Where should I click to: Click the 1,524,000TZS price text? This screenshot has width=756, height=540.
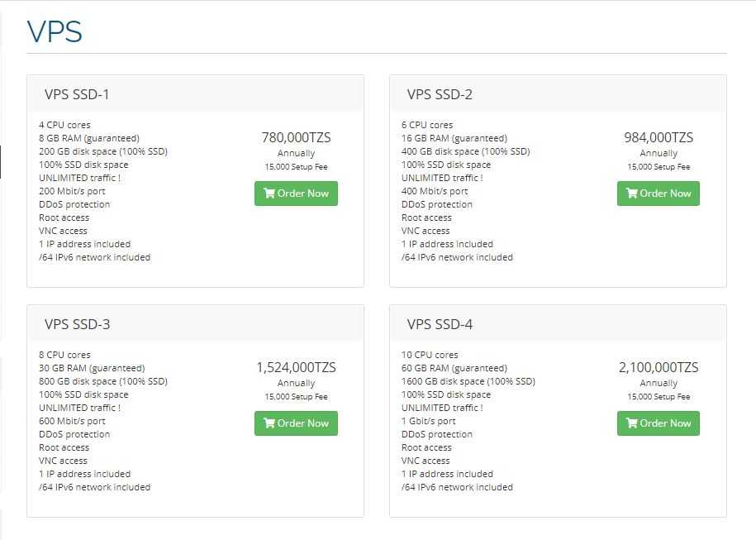(296, 367)
